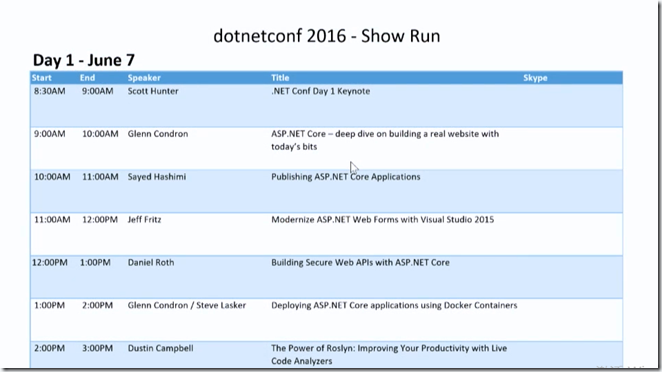The width and height of the screenshot is (662, 372).
Task: Click the '.NET Conf Day 1 Keynote' title
Action: point(320,91)
